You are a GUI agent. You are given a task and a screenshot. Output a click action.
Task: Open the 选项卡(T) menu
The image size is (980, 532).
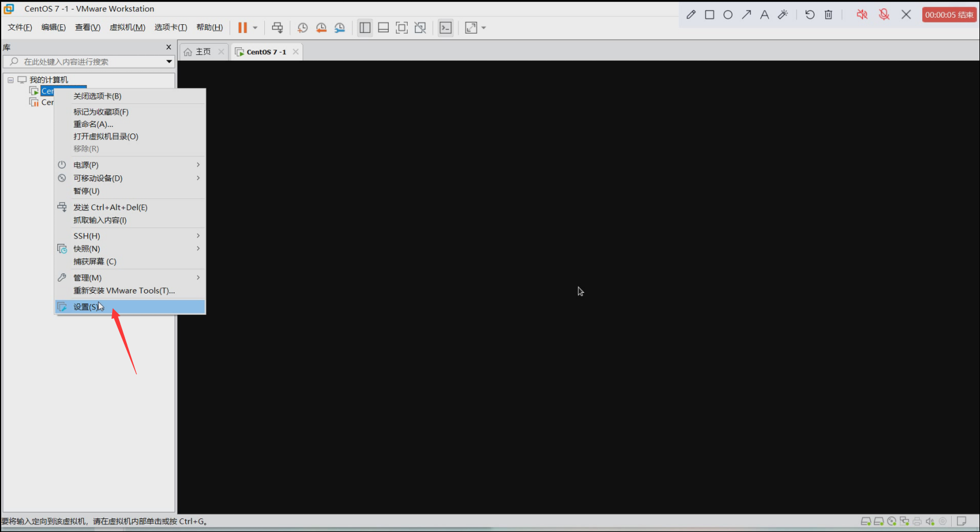point(171,28)
